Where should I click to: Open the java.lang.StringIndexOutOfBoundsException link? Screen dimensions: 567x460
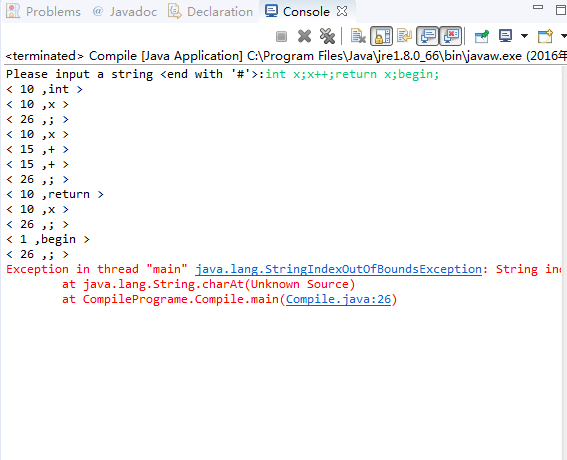tap(338, 269)
